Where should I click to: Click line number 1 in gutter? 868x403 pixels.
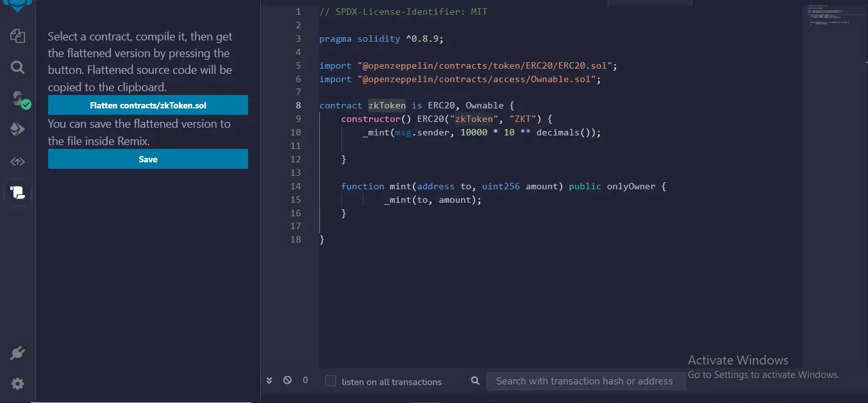(x=299, y=12)
